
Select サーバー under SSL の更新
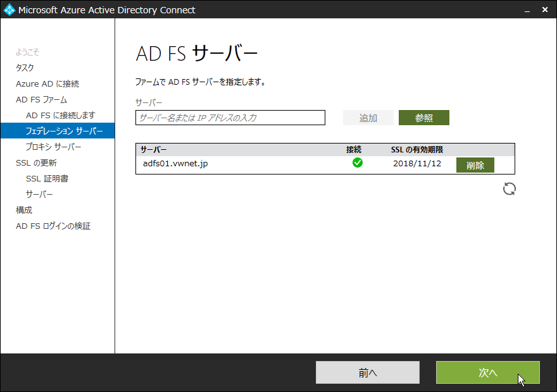[39, 194]
